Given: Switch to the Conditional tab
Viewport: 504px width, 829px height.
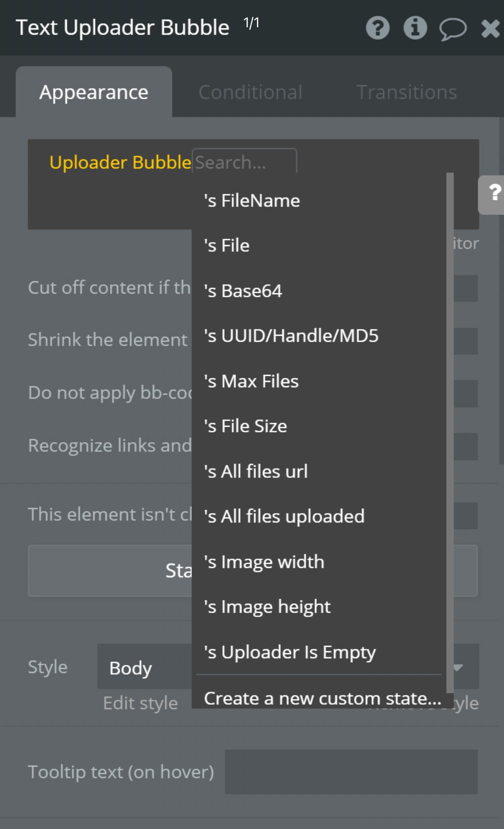Looking at the screenshot, I should [x=250, y=92].
